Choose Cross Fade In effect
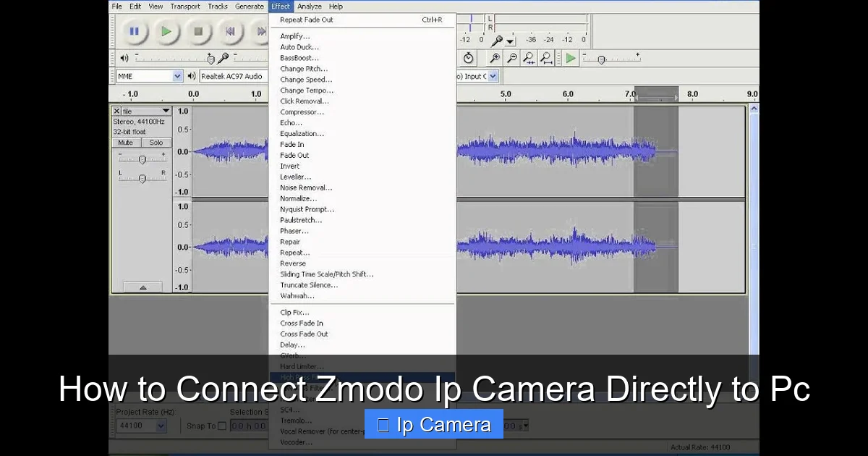Image resolution: width=868 pixels, height=456 pixels. pyautogui.click(x=362, y=324)
